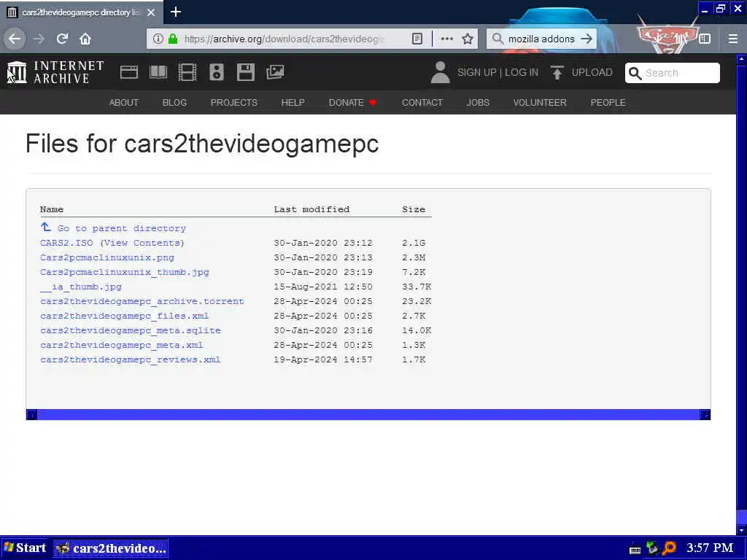Click page vertical scrollbar down arrow
This screenshot has width=747, height=560.
pos(741,529)
